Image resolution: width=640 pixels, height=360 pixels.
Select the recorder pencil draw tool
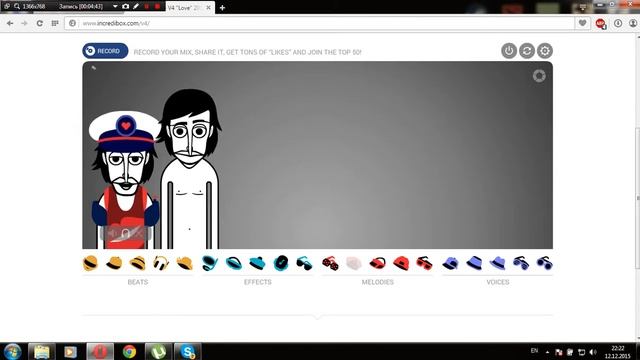click(x=136, y=7)
